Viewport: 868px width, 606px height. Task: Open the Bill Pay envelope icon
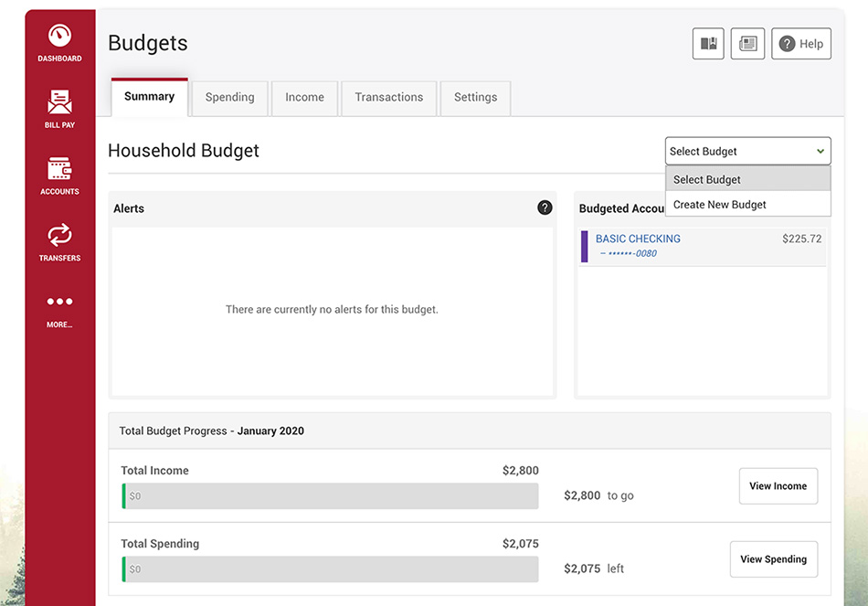pyautogui.click(x=59, y=102)
